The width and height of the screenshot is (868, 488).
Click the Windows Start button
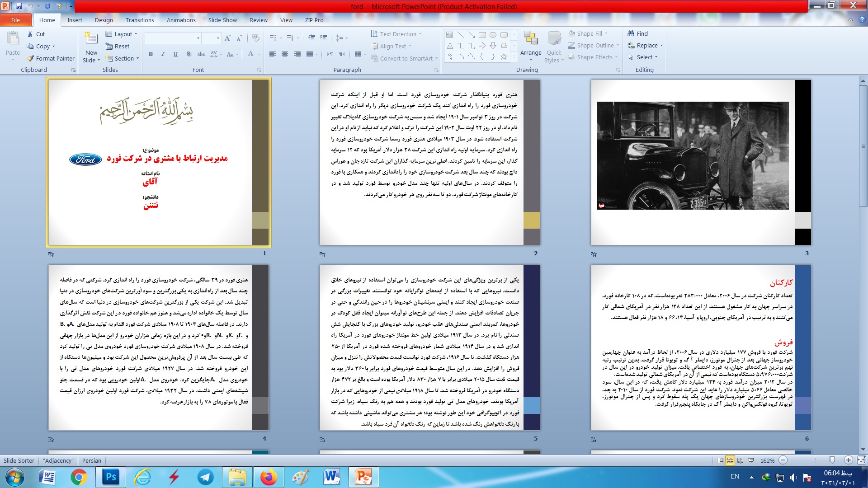[15, 477]
